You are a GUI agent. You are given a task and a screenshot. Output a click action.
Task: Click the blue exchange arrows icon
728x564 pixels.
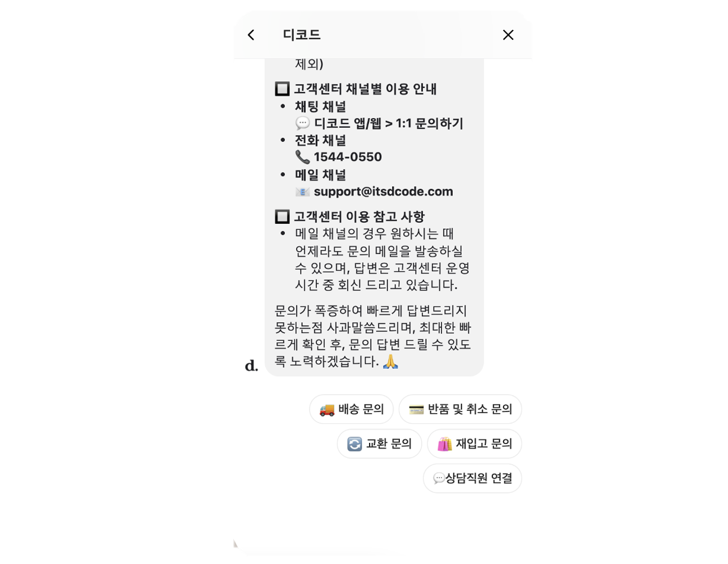[354, 444]
